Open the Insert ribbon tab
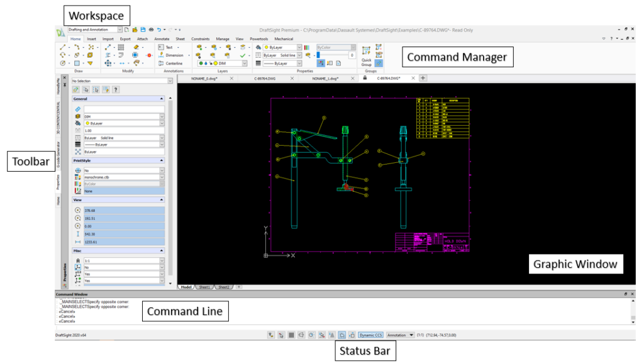The image size is (644, 364). [92, 39]
